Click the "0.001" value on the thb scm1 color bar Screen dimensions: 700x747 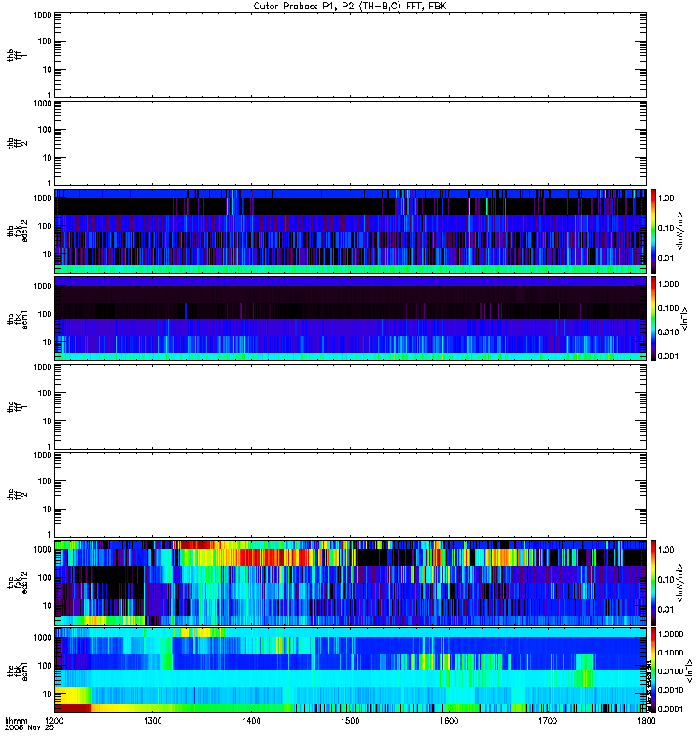pos(668,356)
